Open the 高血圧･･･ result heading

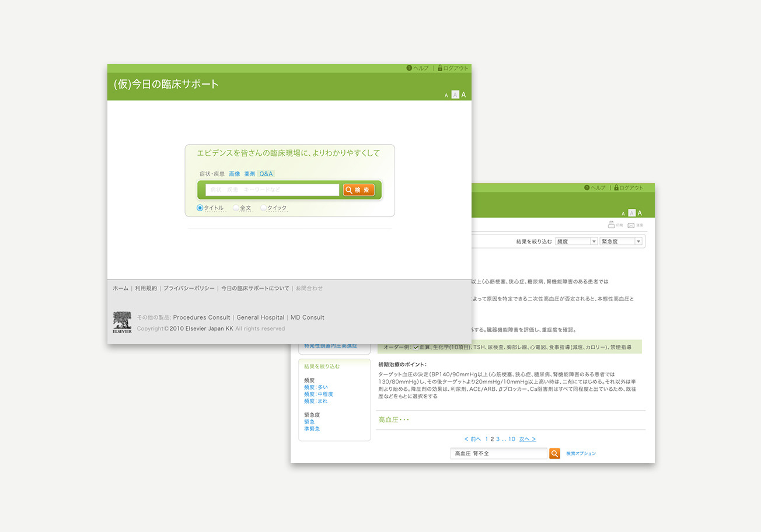[394, 419]
